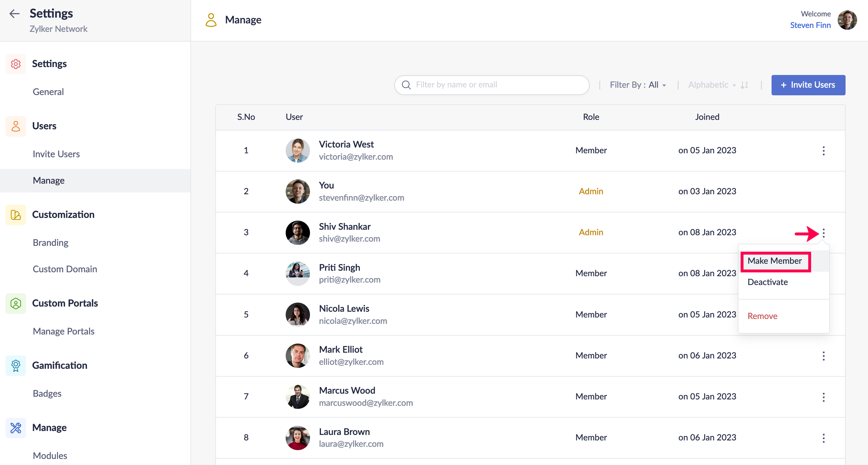Click Steven Finn profile avatar
Viewport: 868px width, 465px height.
[847, 20]
